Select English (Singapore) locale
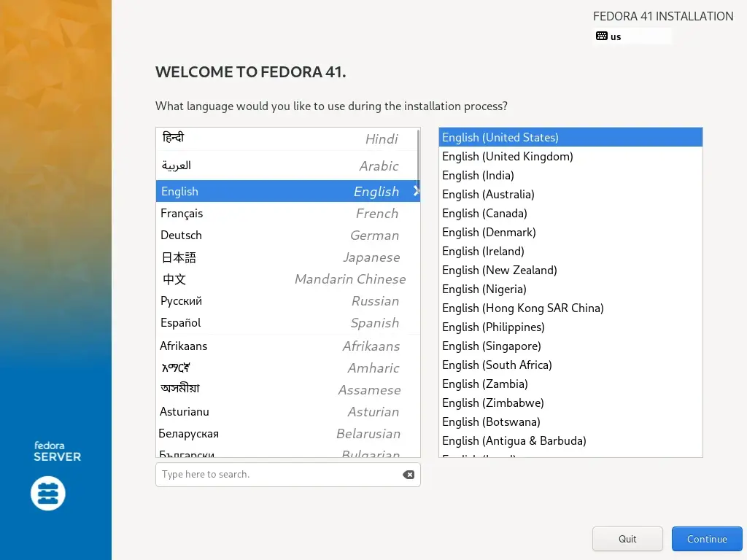Image resolution: width=747 pixels, height=560 pixels. point(570,346)
